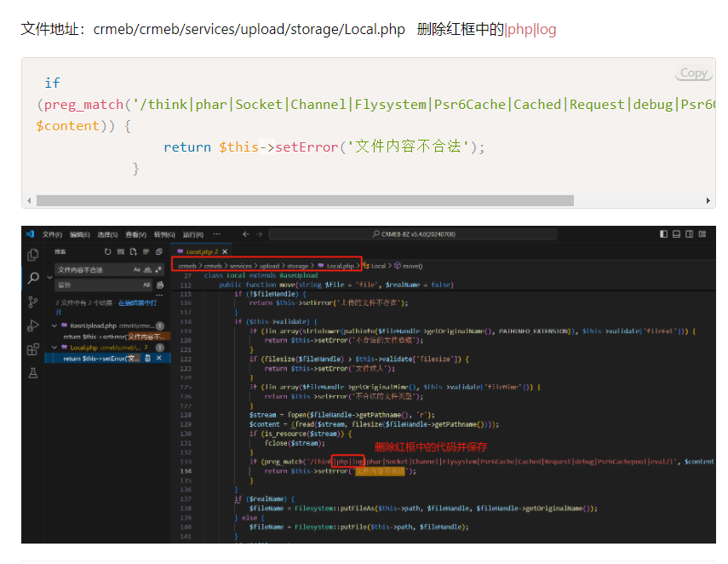
Task: Collapse the BaseUpload.php results group
Action: click(54, 325)
